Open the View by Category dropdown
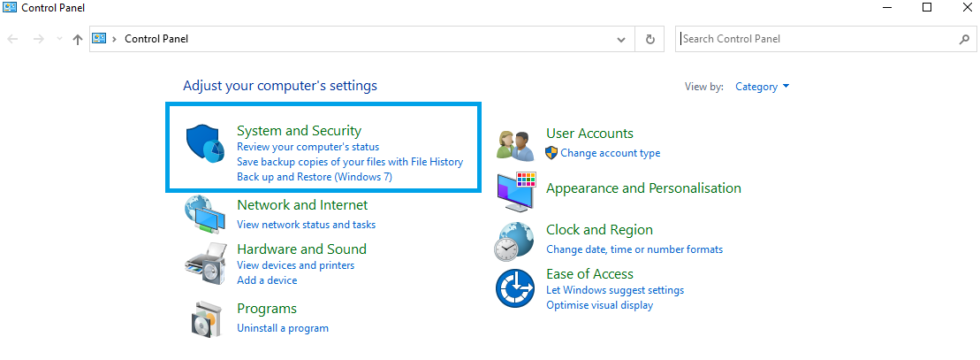 click(762, 87)
